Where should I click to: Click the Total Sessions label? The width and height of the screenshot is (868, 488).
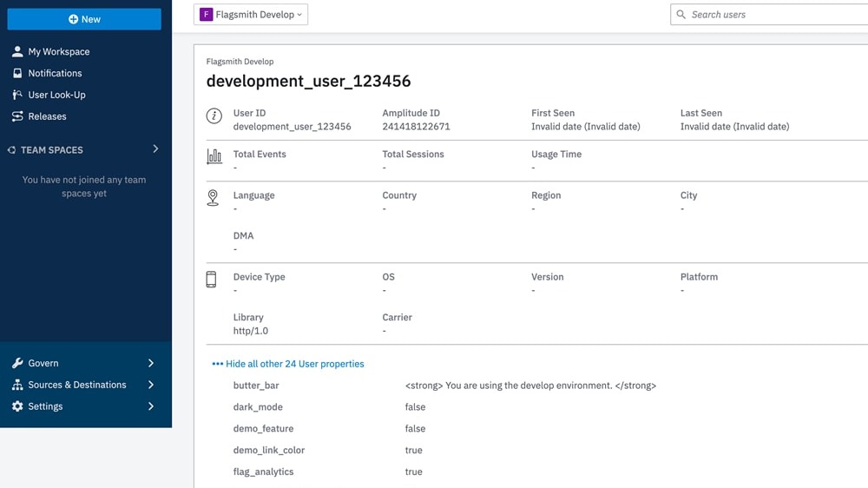click(413, 154)
